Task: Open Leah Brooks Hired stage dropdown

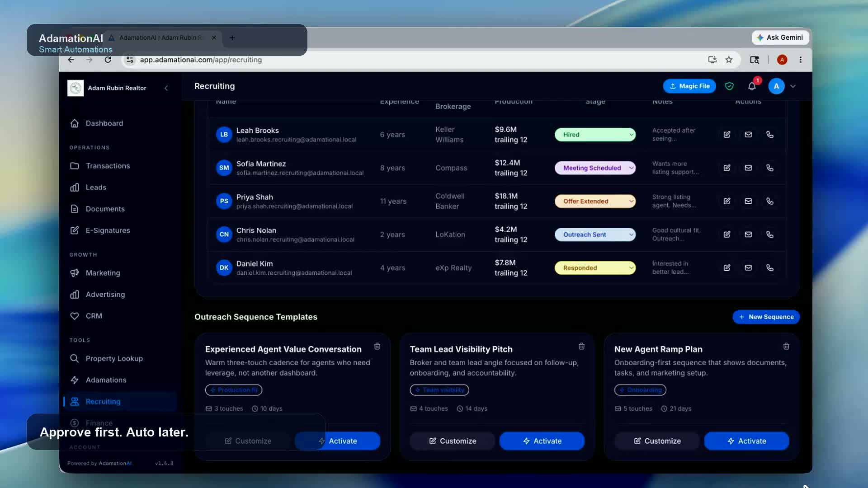Action: (x=595, y=135)
